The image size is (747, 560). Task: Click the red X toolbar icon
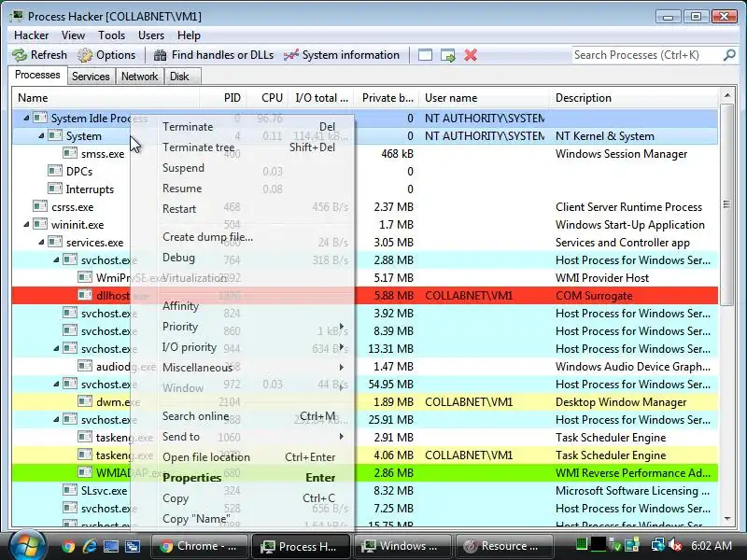tap(471, 55)
